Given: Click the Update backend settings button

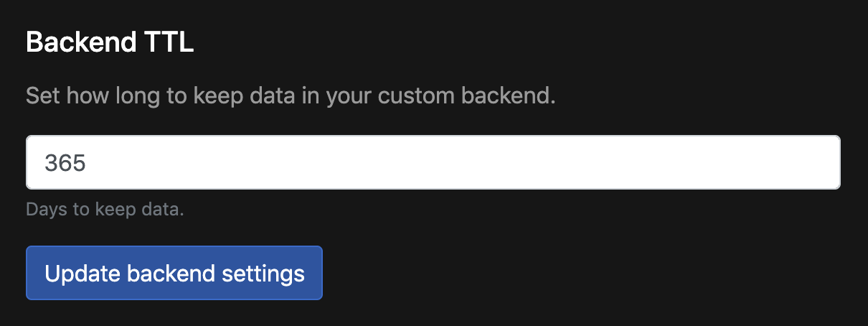Looking at the screenshot, I should [174, 273].
